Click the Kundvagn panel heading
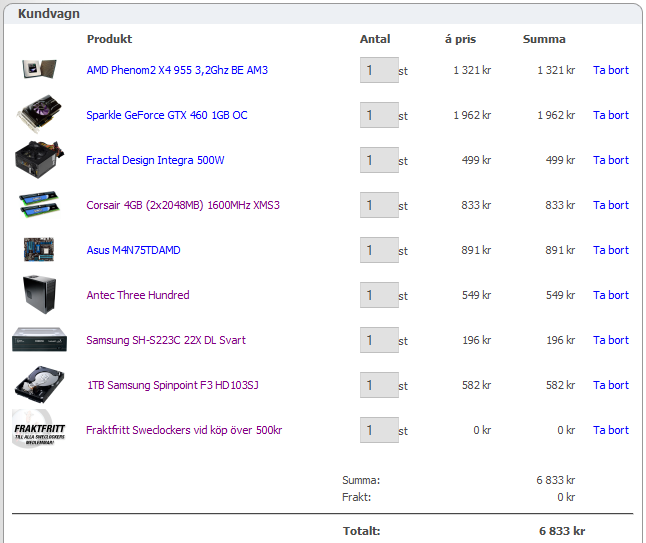Screen dimensions: 646x543 (49, 14)
